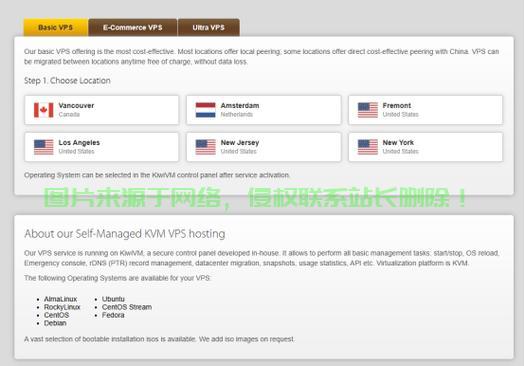Pick the New York location card

click(426, 147)
